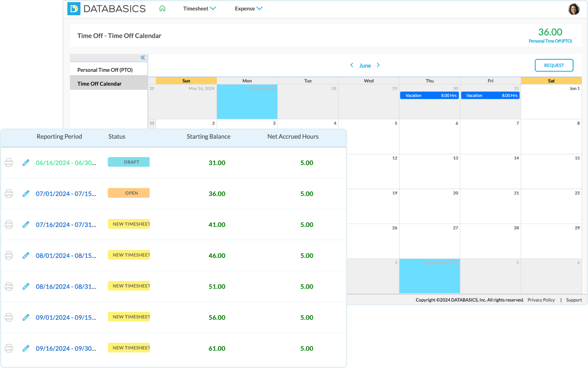
Task: Click the printer icon on the OPEN period row
Action: 9,193
